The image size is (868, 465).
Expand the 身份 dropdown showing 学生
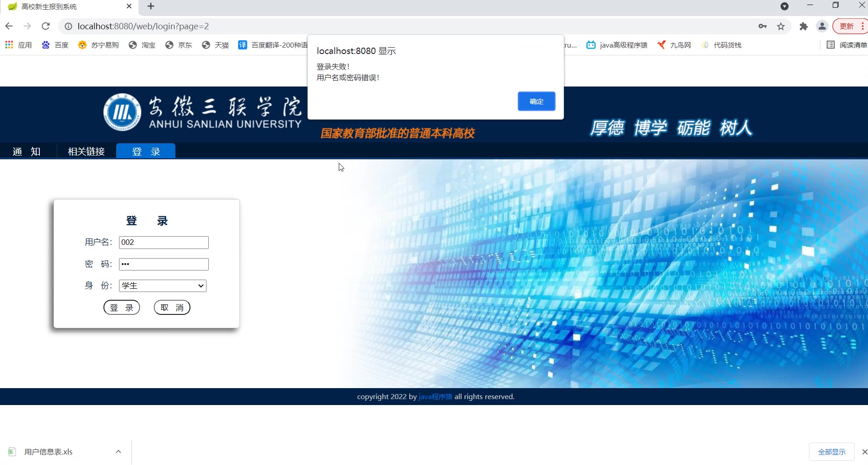[163, 286]
